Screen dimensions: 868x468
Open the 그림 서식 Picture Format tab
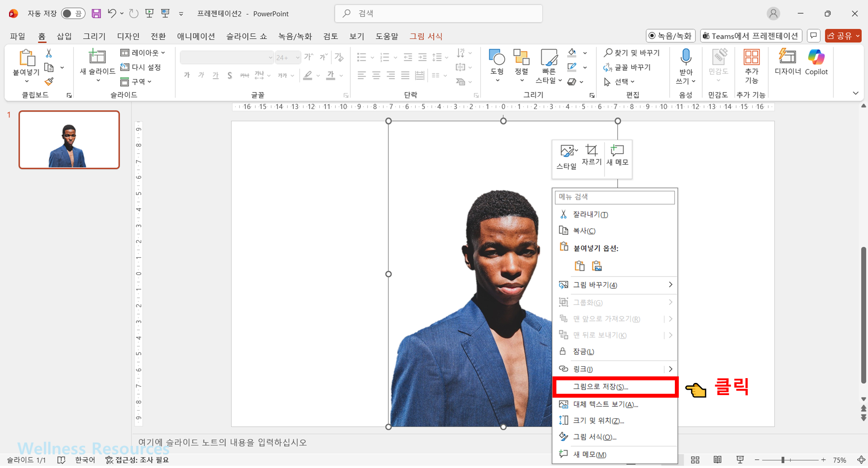coord(426,36)
